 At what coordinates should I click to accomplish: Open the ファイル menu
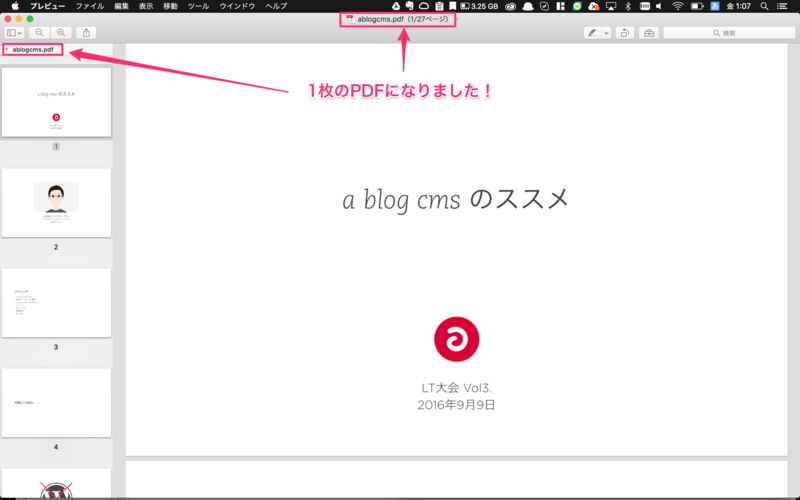(x=90, y=6)
